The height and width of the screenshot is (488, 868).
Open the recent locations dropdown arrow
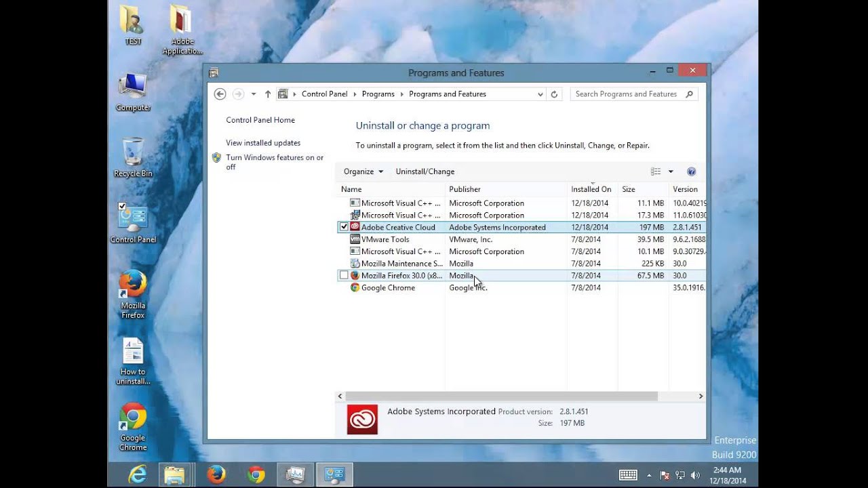point(254,94)
